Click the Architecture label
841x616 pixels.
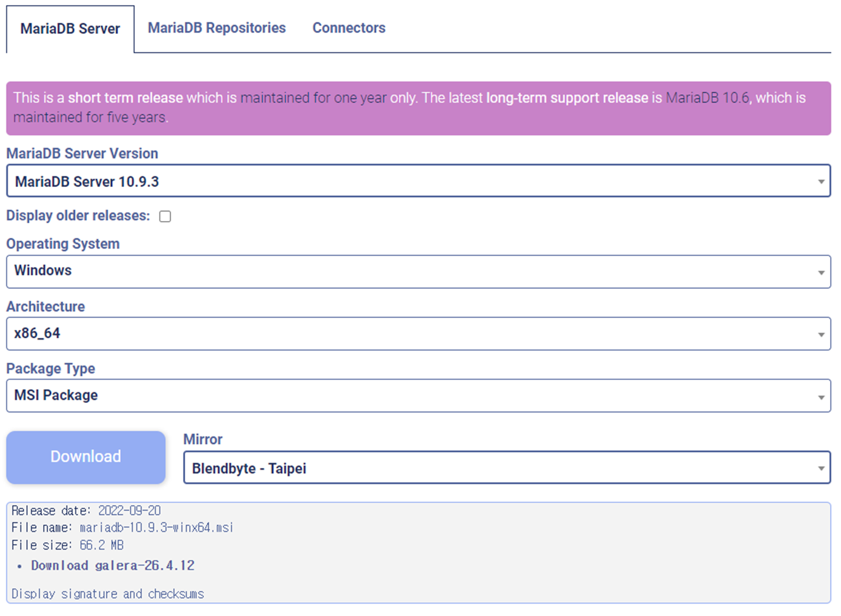point(46,307)
